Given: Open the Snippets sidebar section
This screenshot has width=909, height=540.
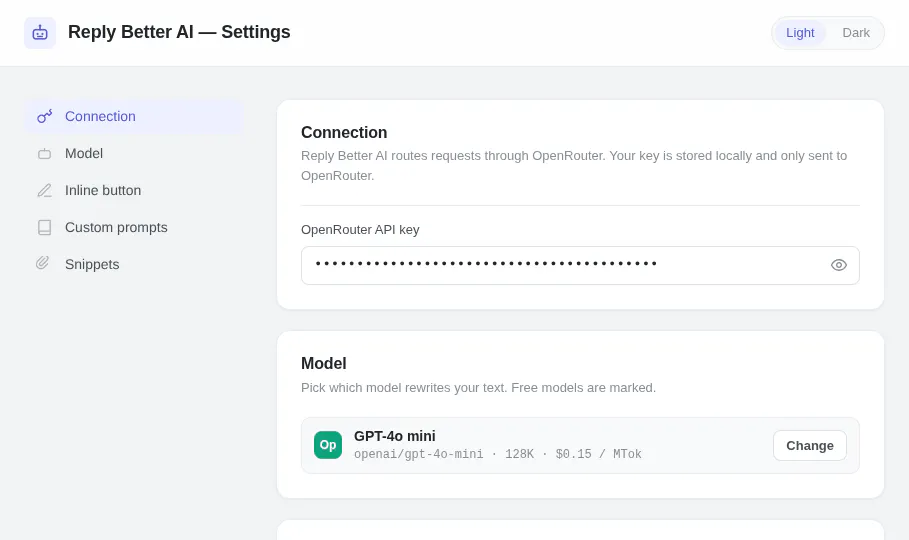Looking at the screenshot, I should [x=134, y=264].
